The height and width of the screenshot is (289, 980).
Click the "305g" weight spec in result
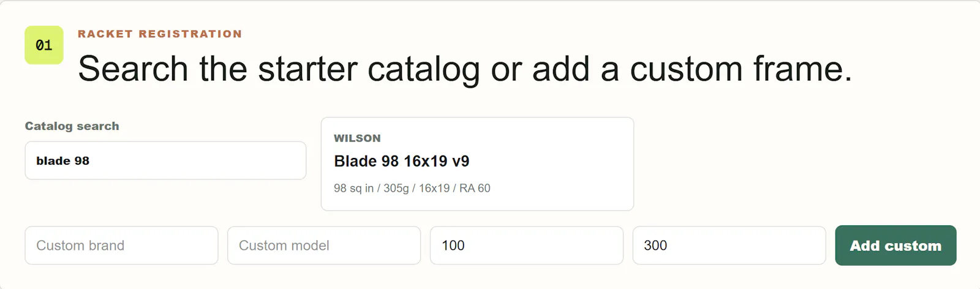(x=396, y=188)
